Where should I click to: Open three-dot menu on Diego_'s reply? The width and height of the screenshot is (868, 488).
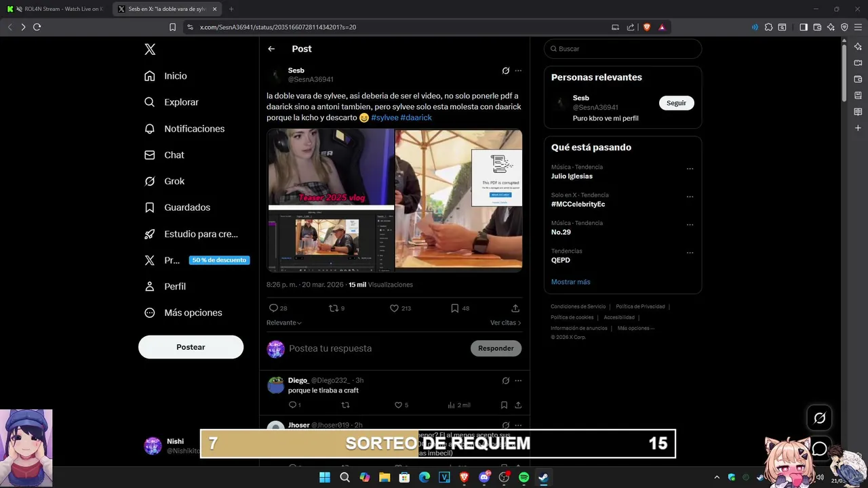pos(518,381)
